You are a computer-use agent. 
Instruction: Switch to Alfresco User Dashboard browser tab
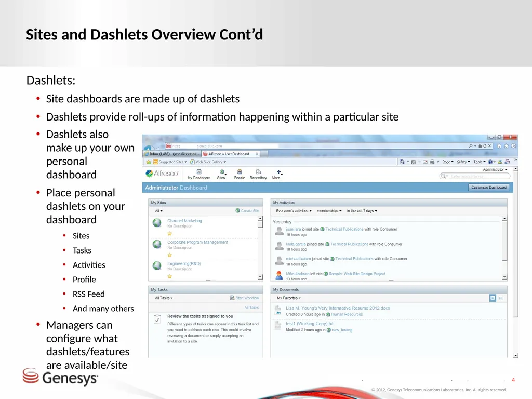point(231,154)
